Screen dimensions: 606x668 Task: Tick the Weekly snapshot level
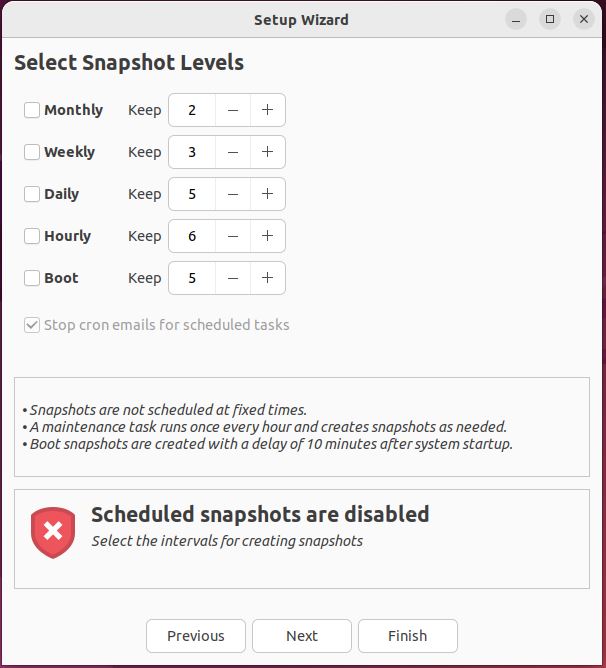[x=32, y=152]
